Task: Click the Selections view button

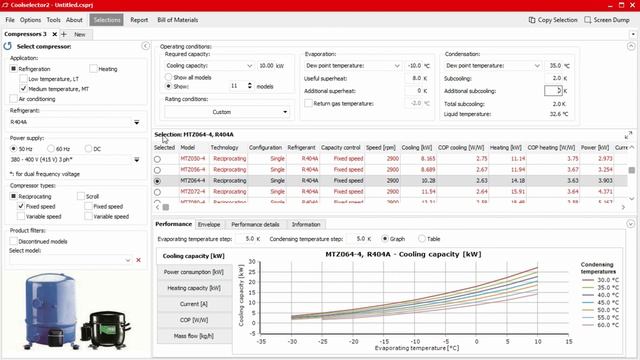Action: pyautogui.click(x=107, y=20)
